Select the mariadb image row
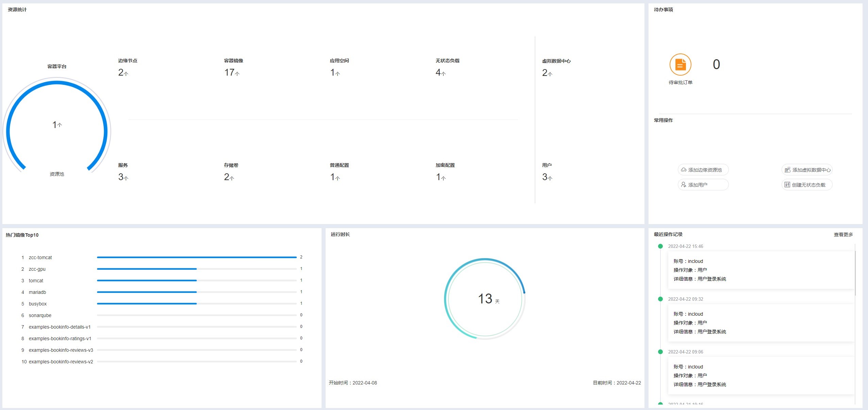Screen dimensions: 868x410 [37, 292]
